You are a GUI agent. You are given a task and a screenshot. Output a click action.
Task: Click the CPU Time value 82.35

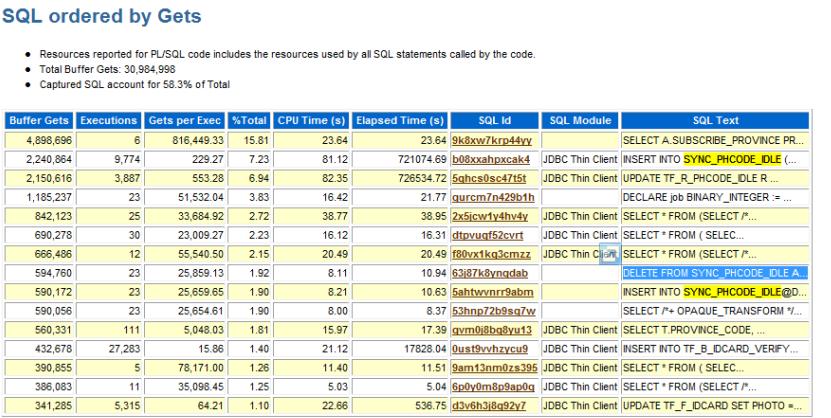coord(335,179)
